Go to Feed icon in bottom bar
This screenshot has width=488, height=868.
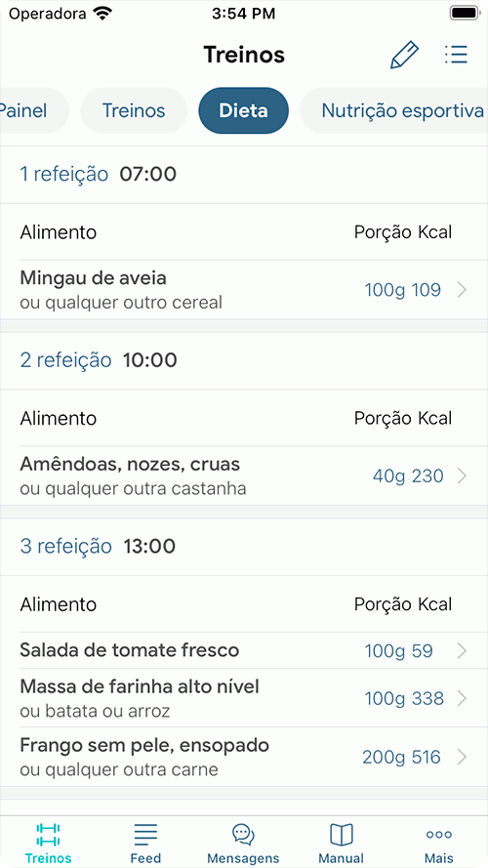(145, 835)
